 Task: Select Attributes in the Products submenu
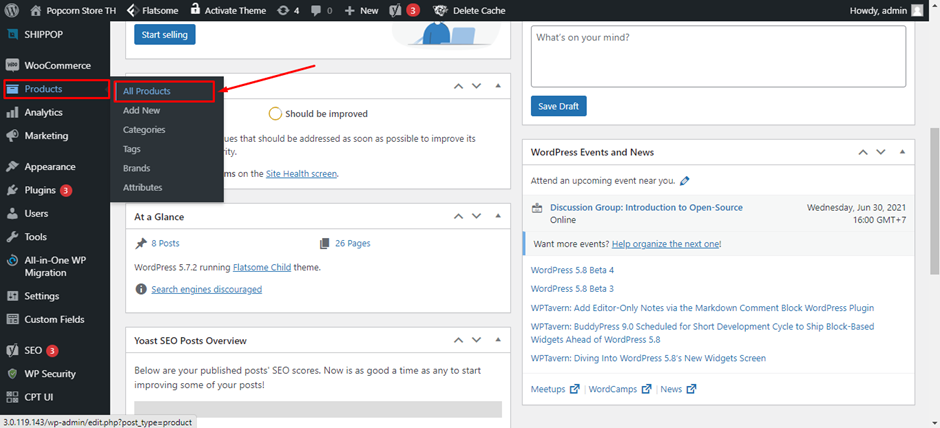click(143, 188)
